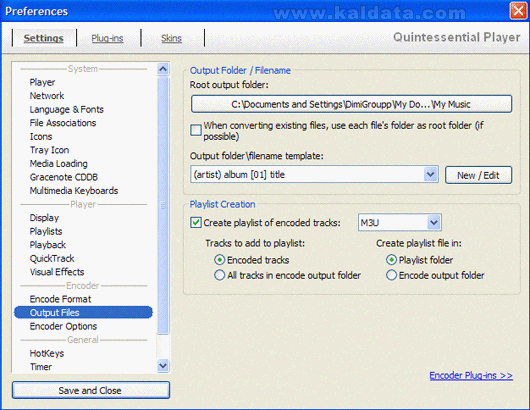Select All tracks in encode output folder option
530x410 pixels.
220,275
